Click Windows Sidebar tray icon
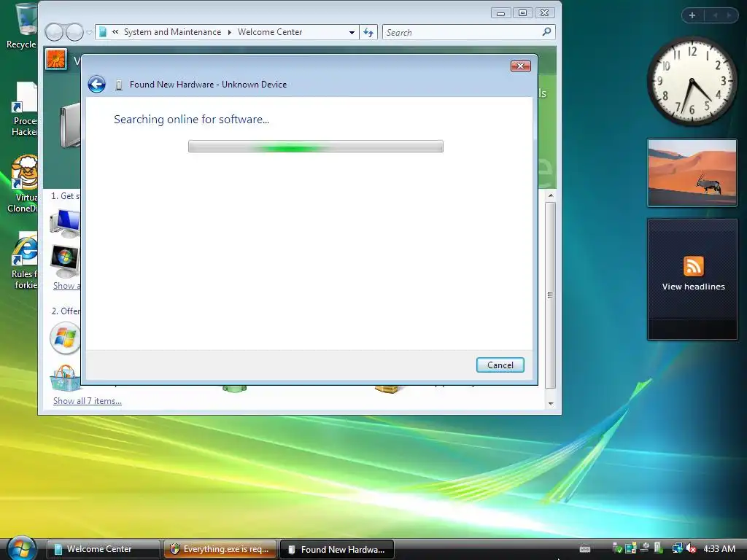Viewport: 747px width, 560px height. pos(631,548)
